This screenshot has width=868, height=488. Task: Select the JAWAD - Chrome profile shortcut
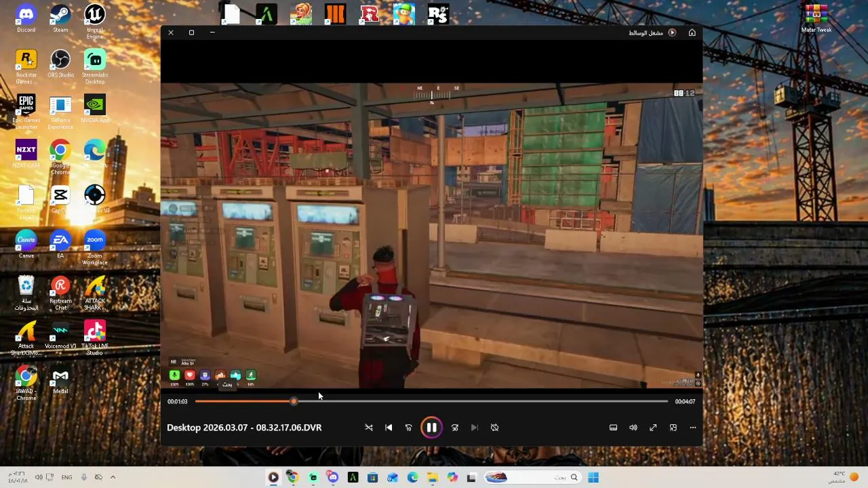coord(26,384)
